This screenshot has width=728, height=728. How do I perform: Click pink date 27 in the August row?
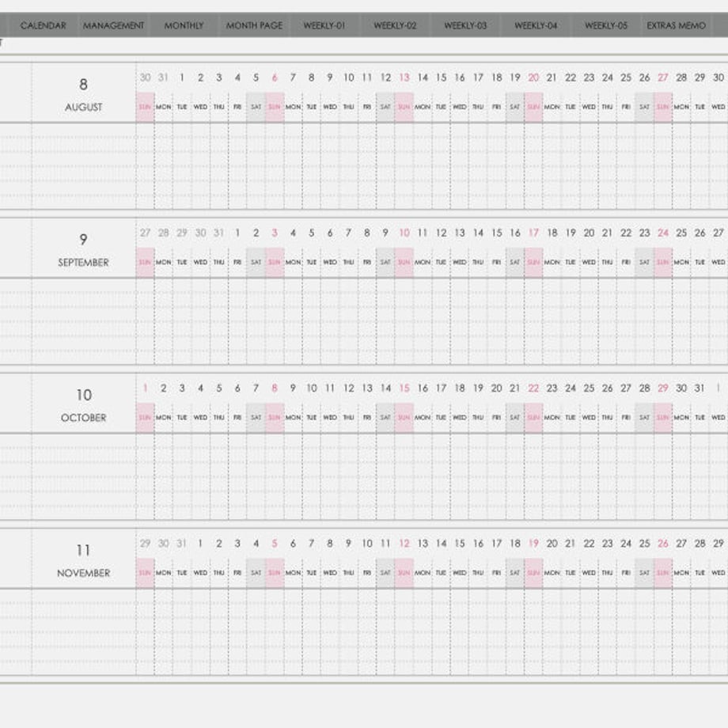click(x=663, y=78)
